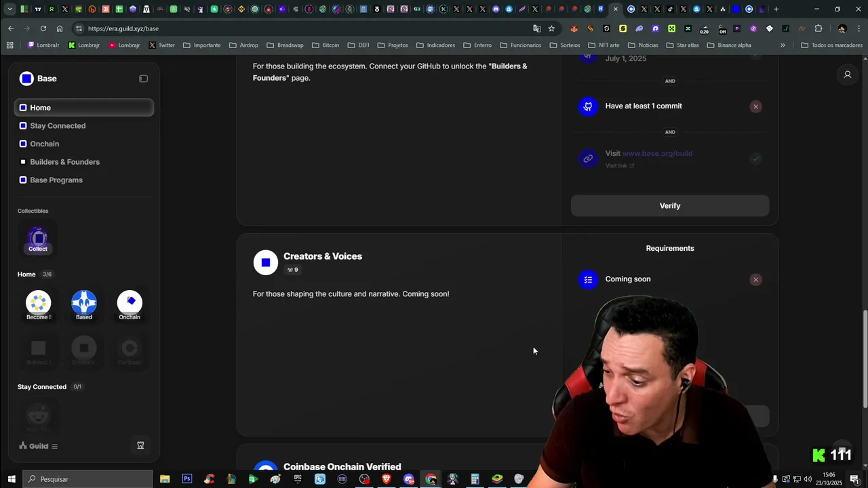Open the www.base.org/build link
Image resolution: width=868 pixels, height=488 pixels.
[657, 153]
